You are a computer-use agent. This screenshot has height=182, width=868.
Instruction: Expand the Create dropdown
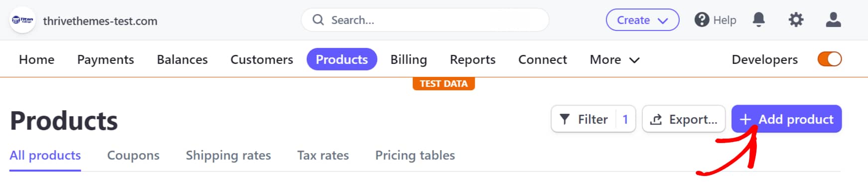tap(642, 20)
